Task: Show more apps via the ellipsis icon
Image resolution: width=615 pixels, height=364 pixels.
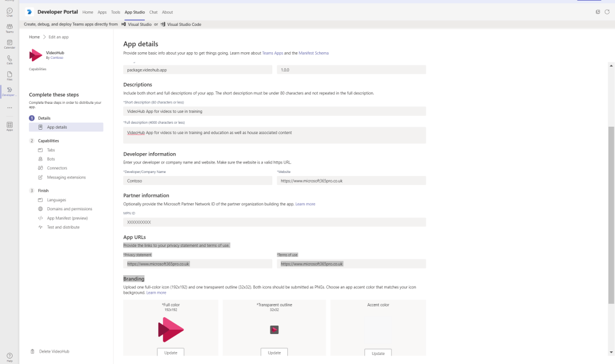Action: click(9, 108)
